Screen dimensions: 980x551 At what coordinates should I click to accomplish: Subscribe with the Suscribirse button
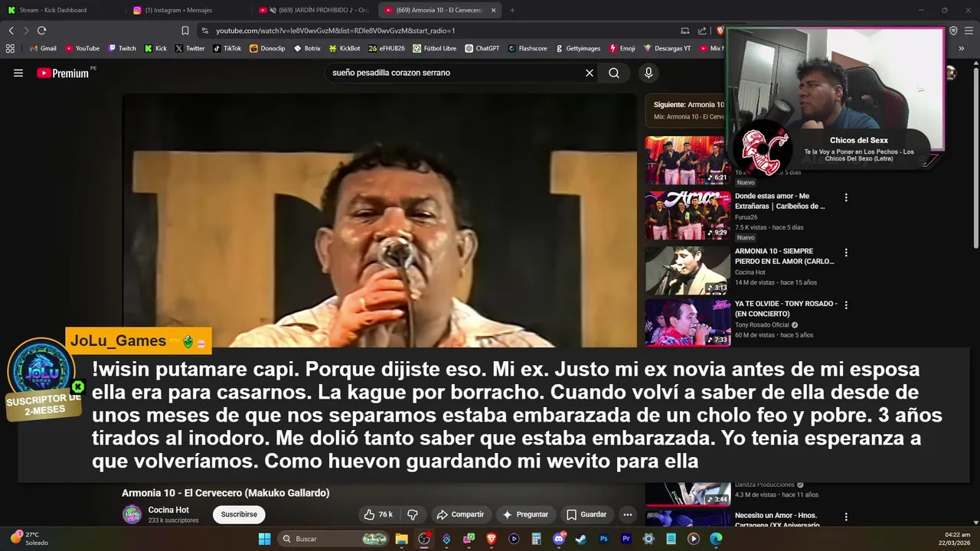pos(239,514)
